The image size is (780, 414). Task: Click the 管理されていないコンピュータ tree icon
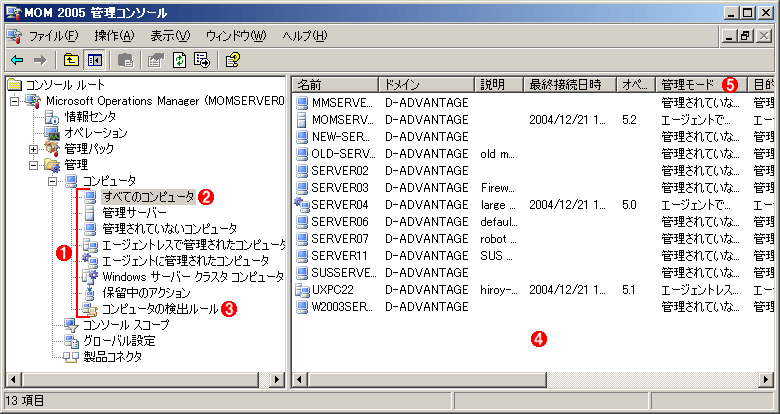pyautogui.click(x=90, y=229)
